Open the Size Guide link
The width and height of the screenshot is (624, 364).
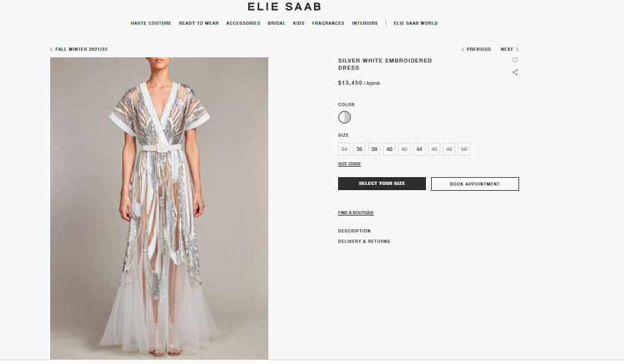click(349, 164)
